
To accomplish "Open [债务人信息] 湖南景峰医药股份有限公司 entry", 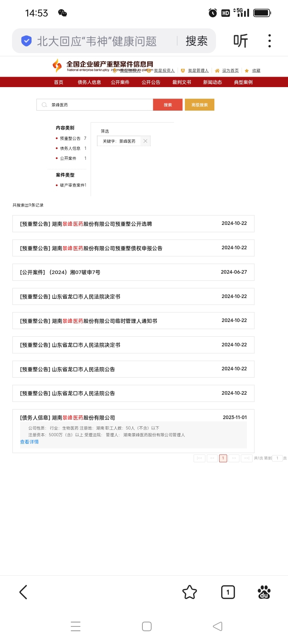I will coord(68,417).
